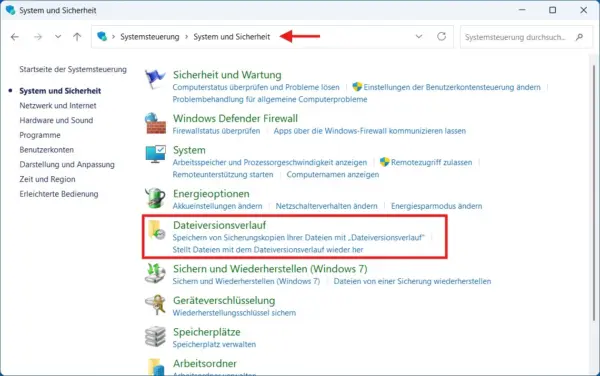The width and height of the screenshot is (600, 376).
Task: Click the search magnifier icon
Action: 579,37
